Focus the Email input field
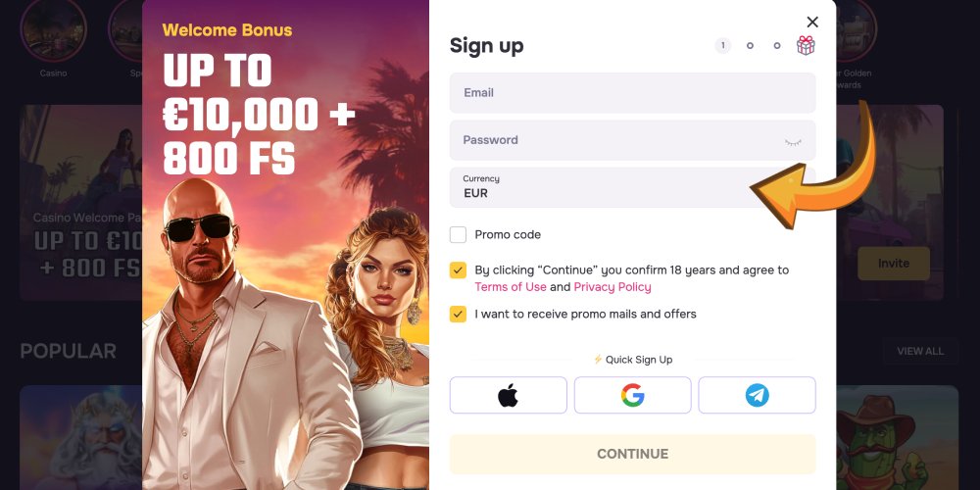The width and height of the screenshot is (980, 490). [x=632, y=92]
